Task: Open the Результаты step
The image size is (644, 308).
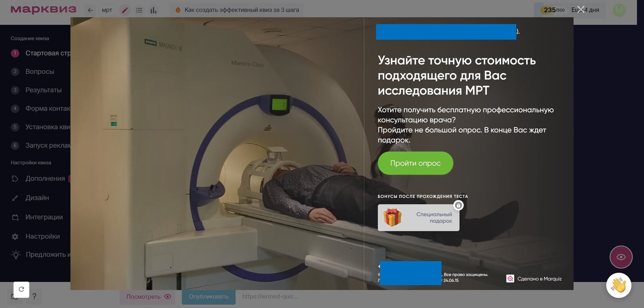Action: [x=36, y=90]
